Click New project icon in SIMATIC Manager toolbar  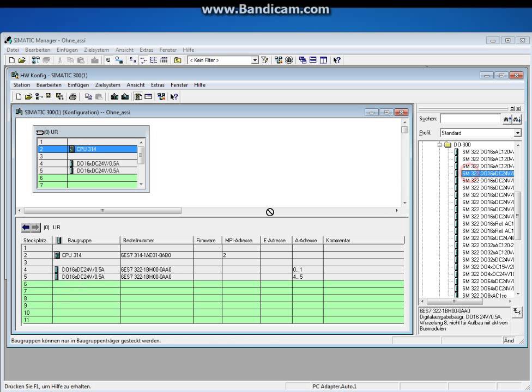click(x=12, y=60)
